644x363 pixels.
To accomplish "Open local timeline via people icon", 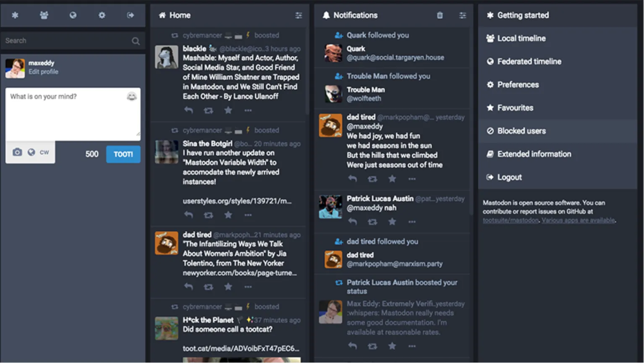I will 44,15.
